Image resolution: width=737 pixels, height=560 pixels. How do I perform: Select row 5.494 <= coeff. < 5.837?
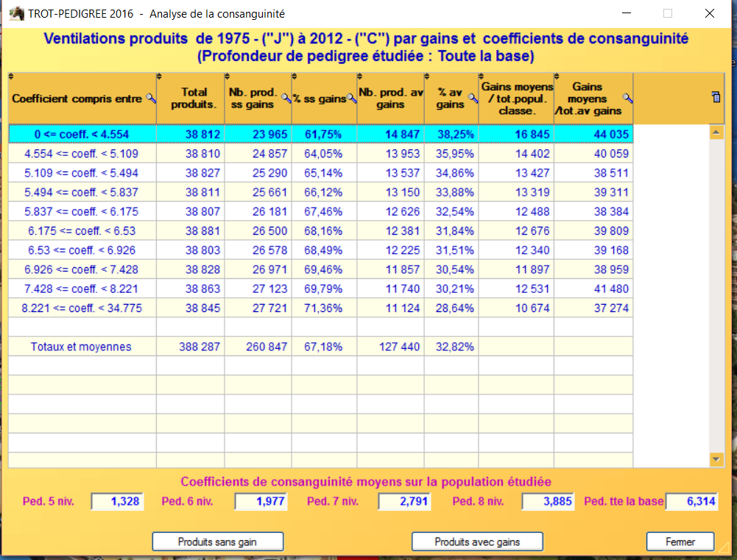point(320,191)
